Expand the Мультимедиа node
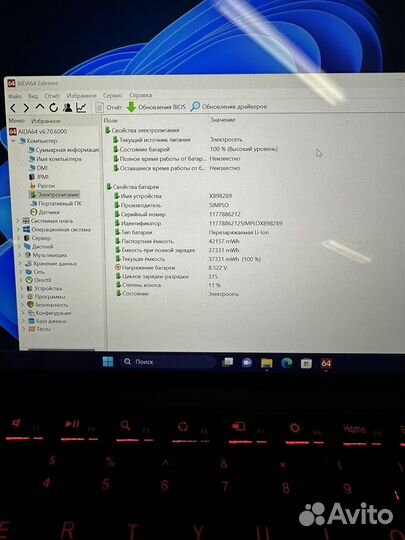The image size is (405, 540). pyautogui.click(x=20, y=255)
